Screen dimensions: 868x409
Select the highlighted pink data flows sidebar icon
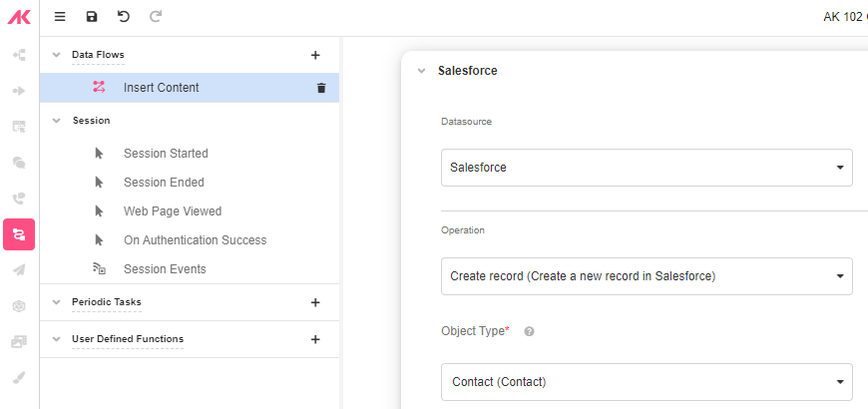click(19, 234)
